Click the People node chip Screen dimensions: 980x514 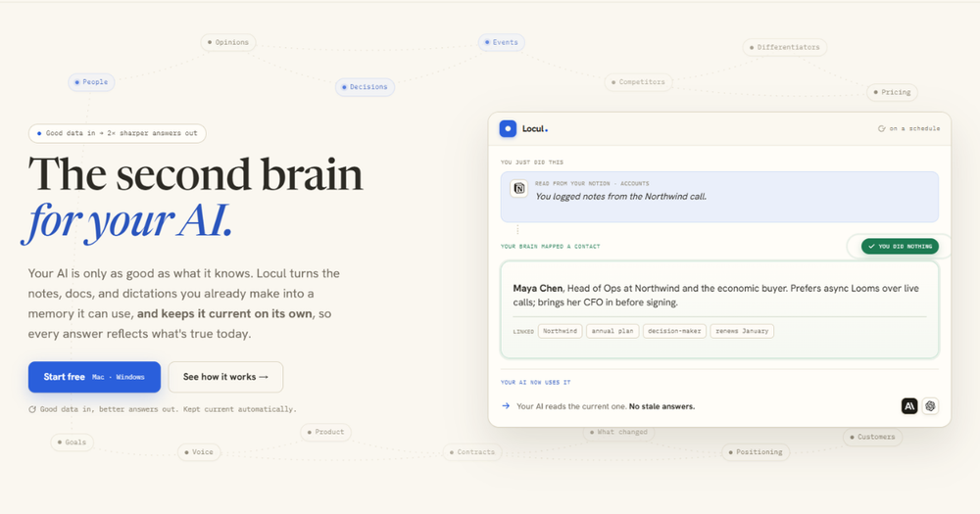[91, 82]
